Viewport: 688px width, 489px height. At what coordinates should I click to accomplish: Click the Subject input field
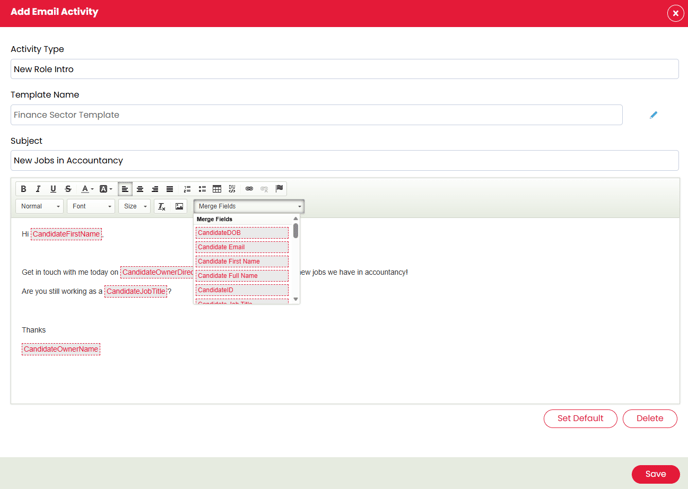344,160
